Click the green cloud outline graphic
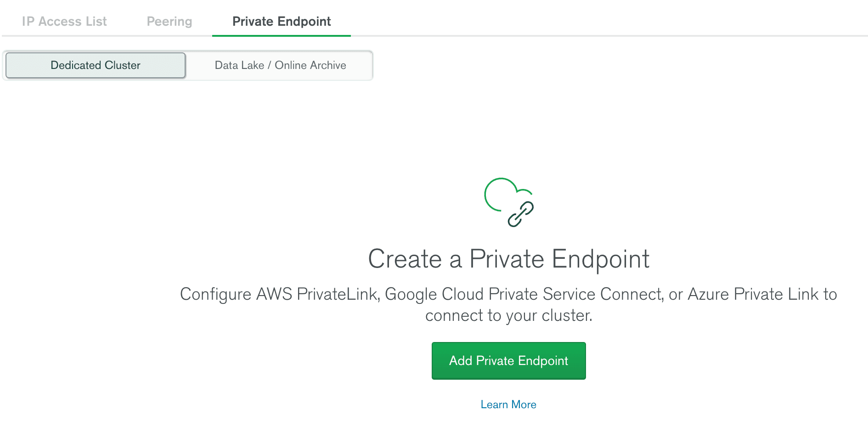 click(x=501, y=194)
